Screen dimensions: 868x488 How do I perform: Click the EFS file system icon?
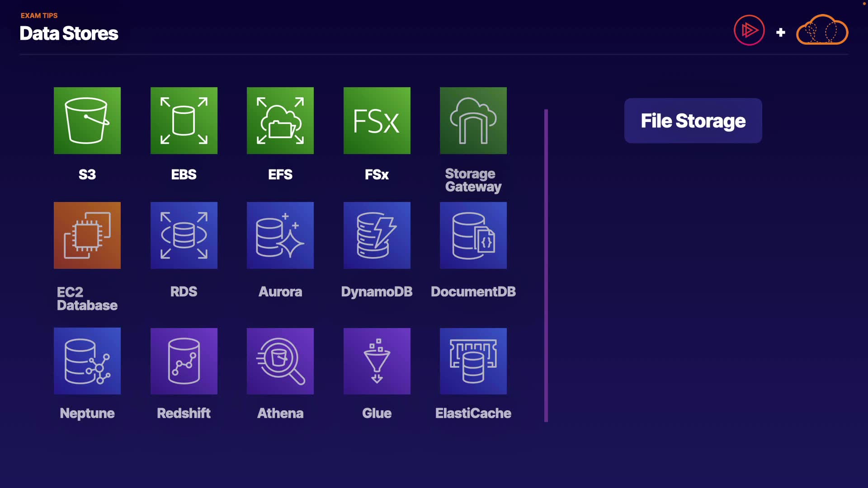click(x=280, y=121)
